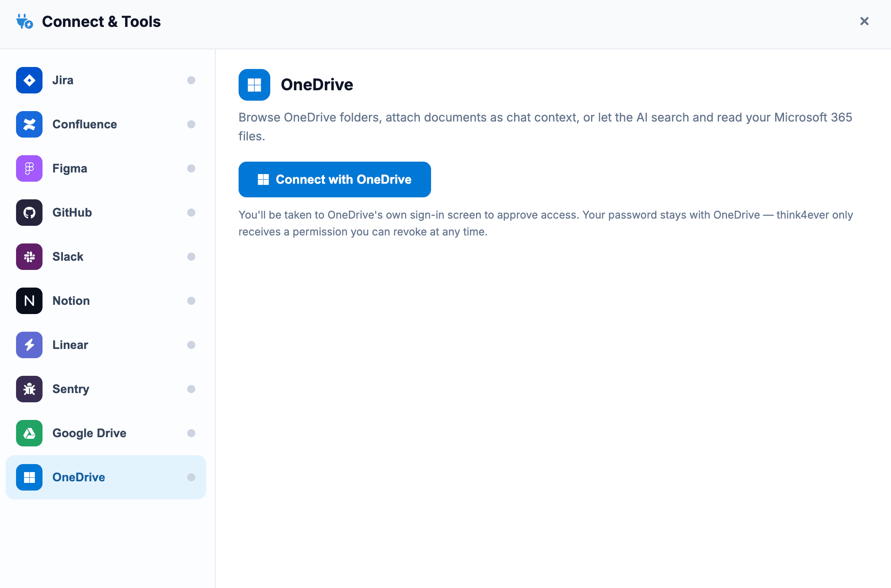Click the Connect & Tools title
Screen dimensions: 891x588
tap(101, 22)
